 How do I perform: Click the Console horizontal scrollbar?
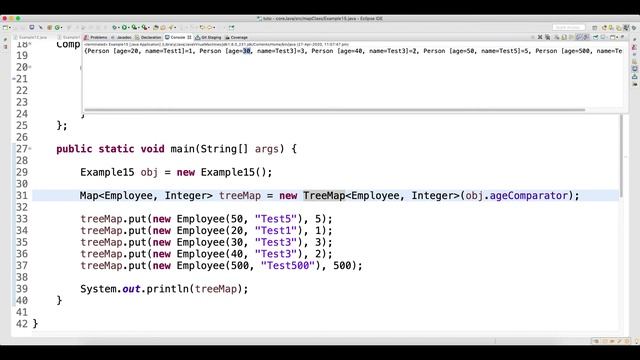(335, 109)
